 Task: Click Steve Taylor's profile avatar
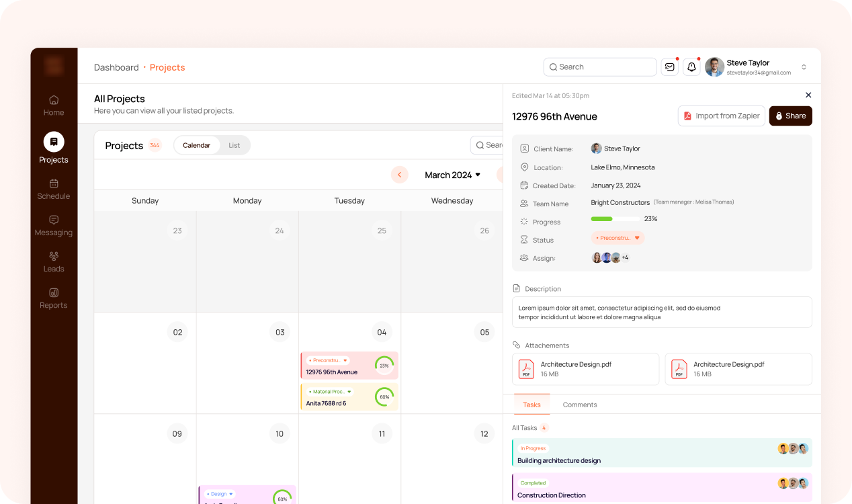pos(714,67)
